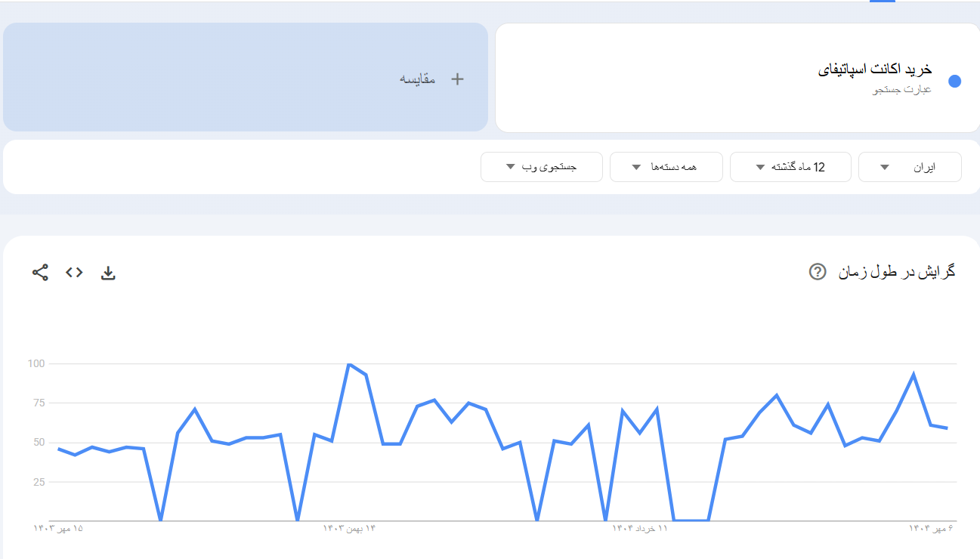Image resolution: width=980 pixels, height=559 pixels.
Task: Click the blue dot beside the search term
Action: (x=954, y=81)
